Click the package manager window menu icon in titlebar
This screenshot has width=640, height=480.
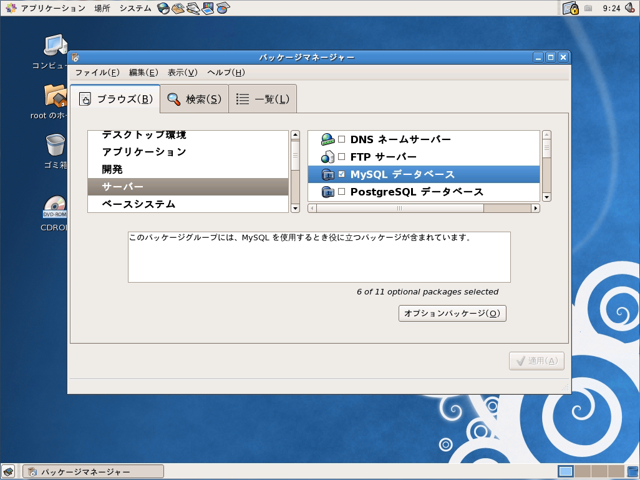coord(76,58)
